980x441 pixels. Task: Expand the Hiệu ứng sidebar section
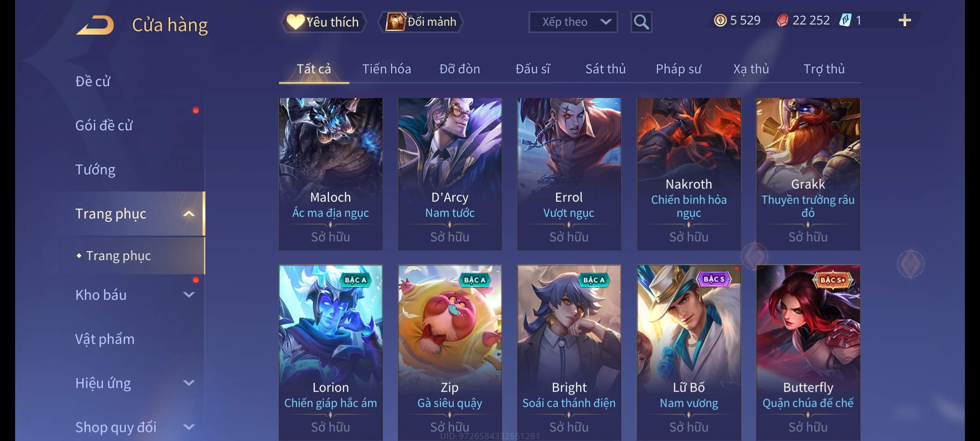point(189,383)
